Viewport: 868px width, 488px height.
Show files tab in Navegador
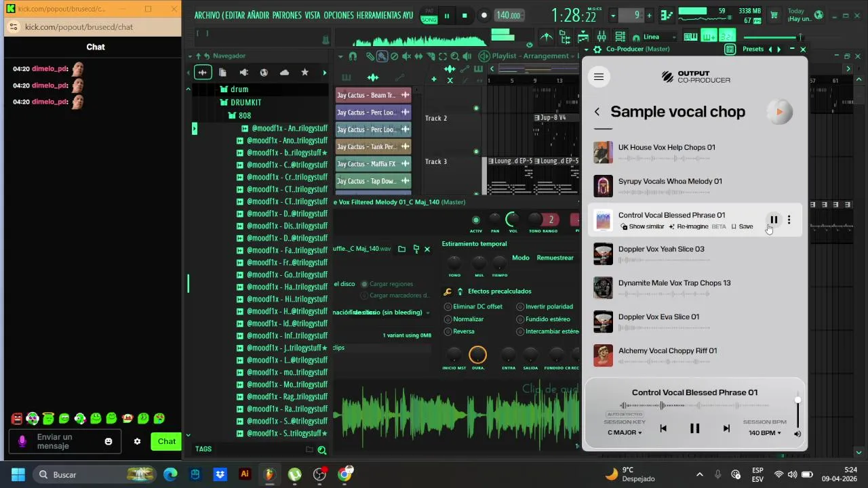pos(222,73)
